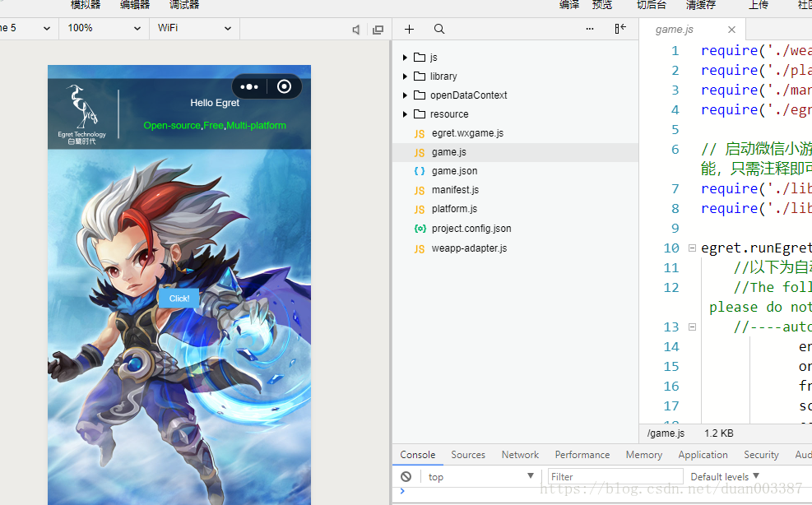Image resolution: width=812 pixels, height=505 pixels.
Task: Click JS icon beside egret.wxgame.js
Action: (420, 133)
